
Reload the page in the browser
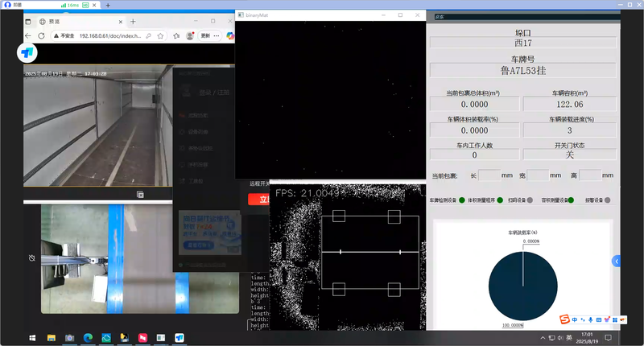pos(42,35)
